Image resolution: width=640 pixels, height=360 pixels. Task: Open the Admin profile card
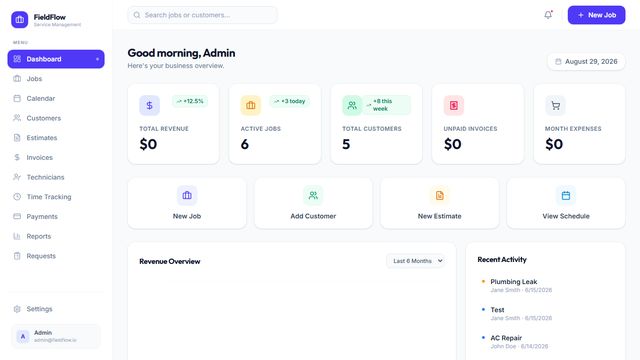[x=56, y=336]
